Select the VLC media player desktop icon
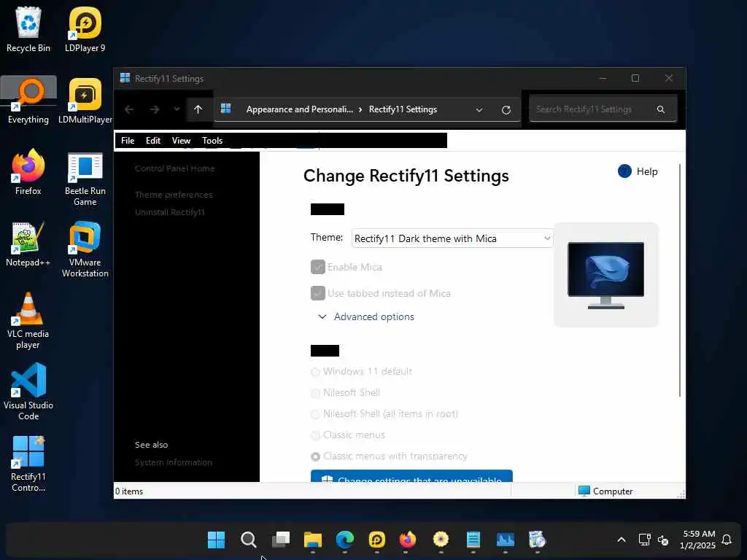The image size is (747, 560). tap(28, 321)
